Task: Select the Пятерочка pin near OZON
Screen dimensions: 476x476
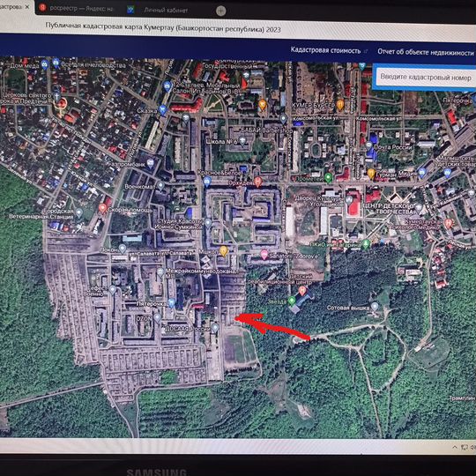Action: point(172,302)
